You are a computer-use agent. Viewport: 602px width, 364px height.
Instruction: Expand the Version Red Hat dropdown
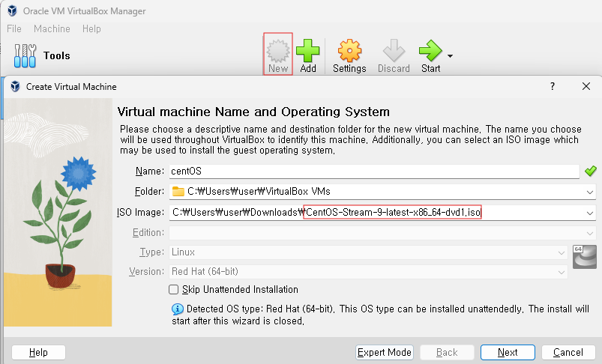tap(562, 272)
